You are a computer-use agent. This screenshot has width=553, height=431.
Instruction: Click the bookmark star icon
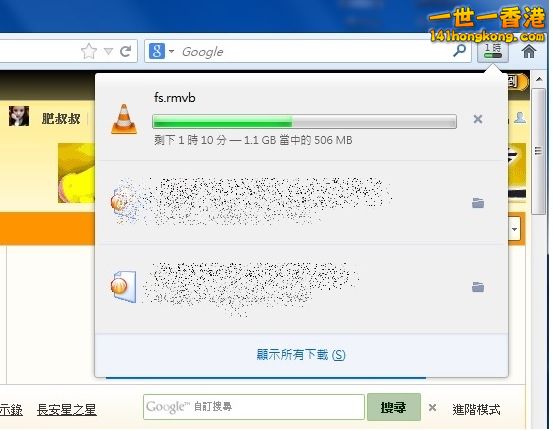click(x=89, y=51)
